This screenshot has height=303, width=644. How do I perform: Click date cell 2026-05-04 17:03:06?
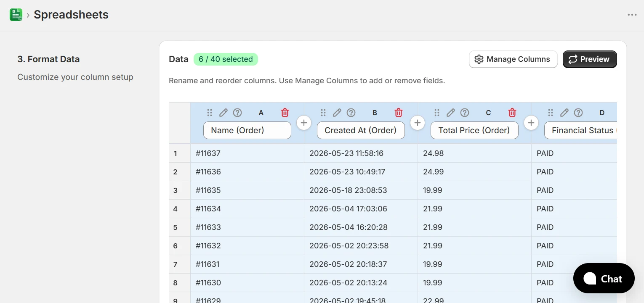click(x=361, y=209)
